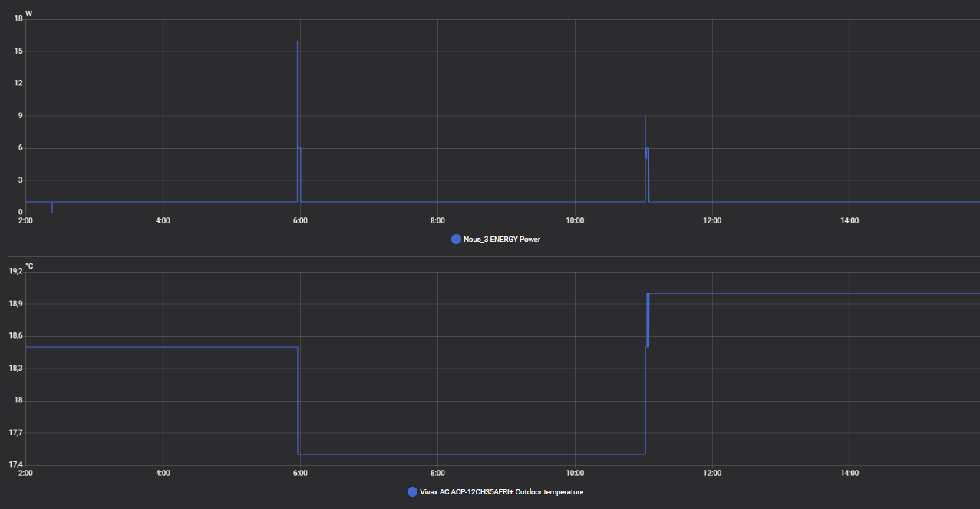Click the 16 W power spike peak near 6:00
This screenshot has width=980, height=509.
click(297, 41)
